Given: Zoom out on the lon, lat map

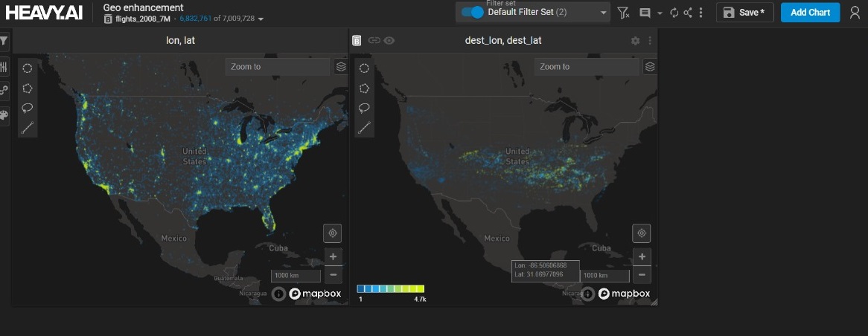Looking at the screenshot, I should 333,274.
